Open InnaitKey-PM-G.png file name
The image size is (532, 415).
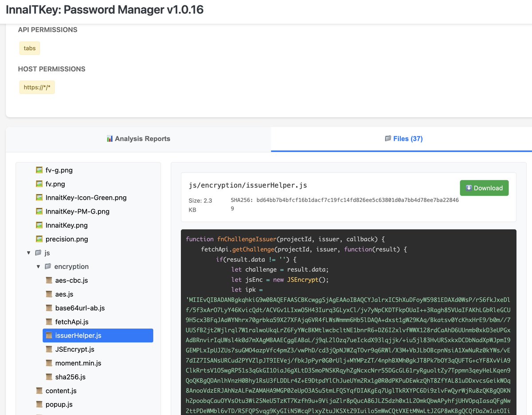click(x=77, y=211)
